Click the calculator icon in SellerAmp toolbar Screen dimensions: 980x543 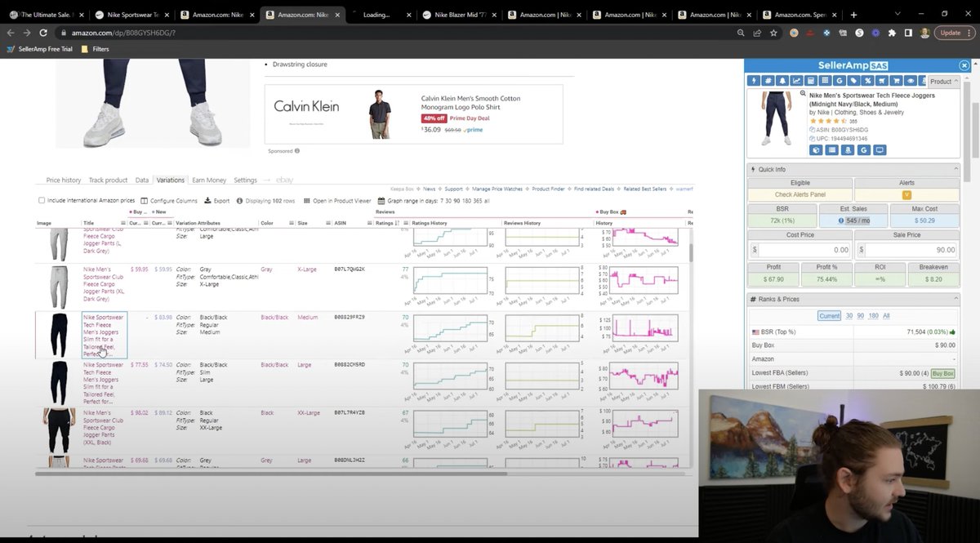click(x=811, y=81)
